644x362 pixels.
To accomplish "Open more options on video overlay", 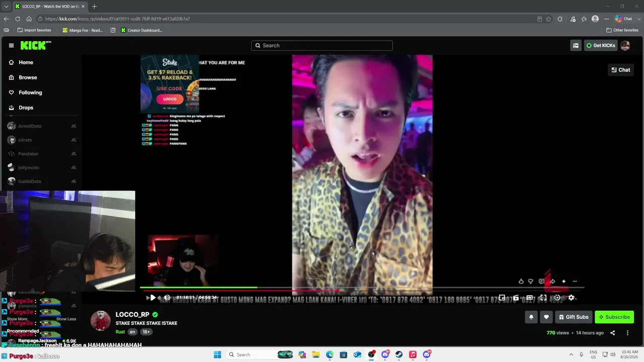I will [575, 282].
